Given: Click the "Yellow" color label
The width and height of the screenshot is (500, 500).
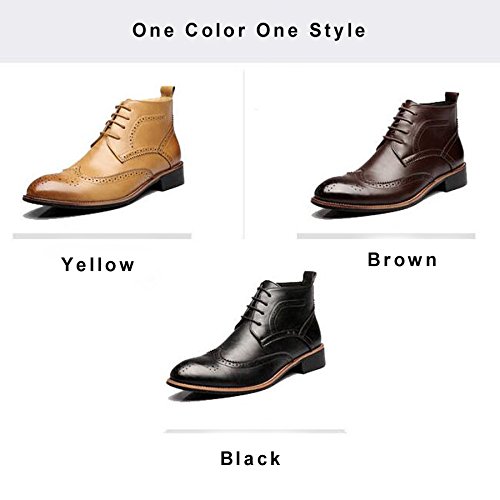Looking at the screenshot, I should tap(98, 265).
